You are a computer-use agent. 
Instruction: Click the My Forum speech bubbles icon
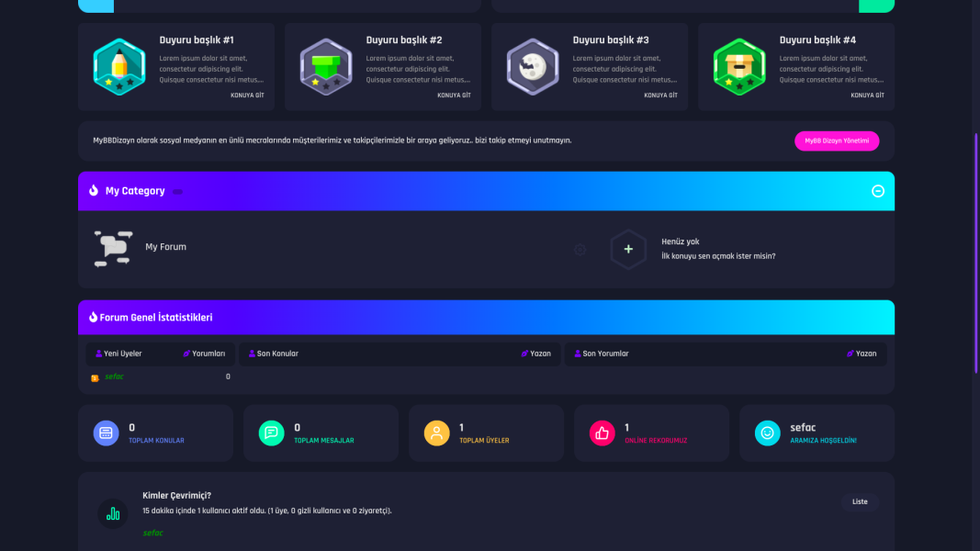point(113,248)
